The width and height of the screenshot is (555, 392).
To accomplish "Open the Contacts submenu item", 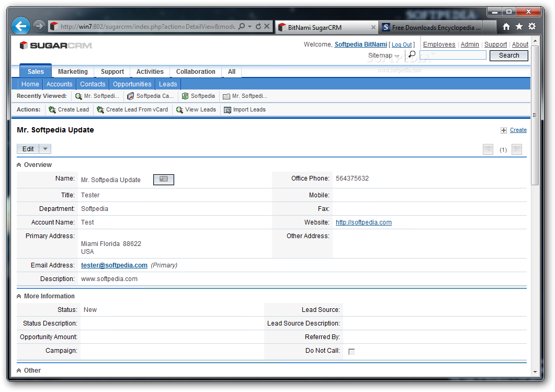I will (93, 84).
